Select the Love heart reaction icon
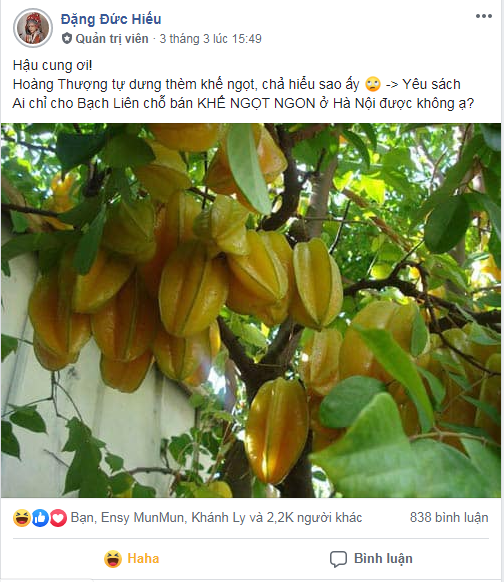 pos(58,518)
